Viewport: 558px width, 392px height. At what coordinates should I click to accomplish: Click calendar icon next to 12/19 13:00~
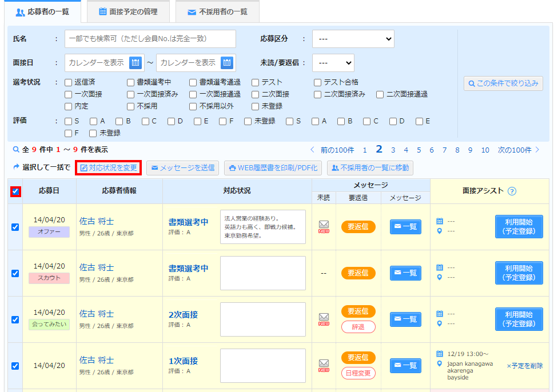pyautogui.click(x=440, y=354)
